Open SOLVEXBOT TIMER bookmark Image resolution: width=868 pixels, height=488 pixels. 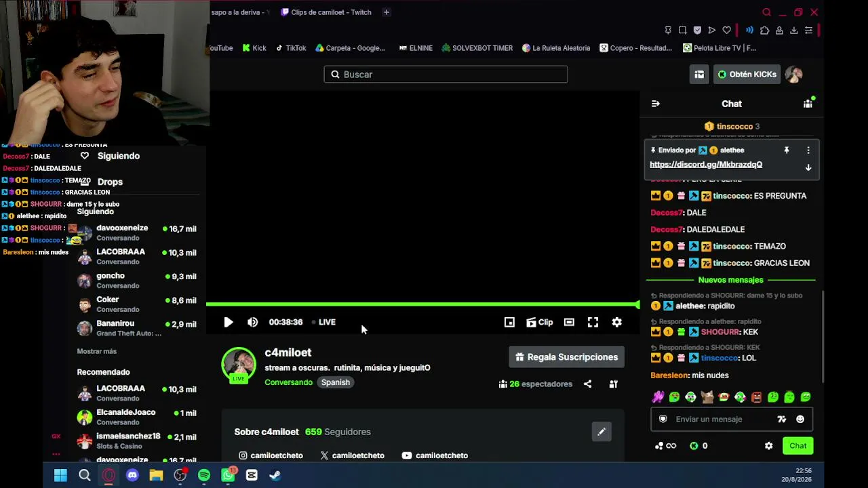click(x=477, y=48)
